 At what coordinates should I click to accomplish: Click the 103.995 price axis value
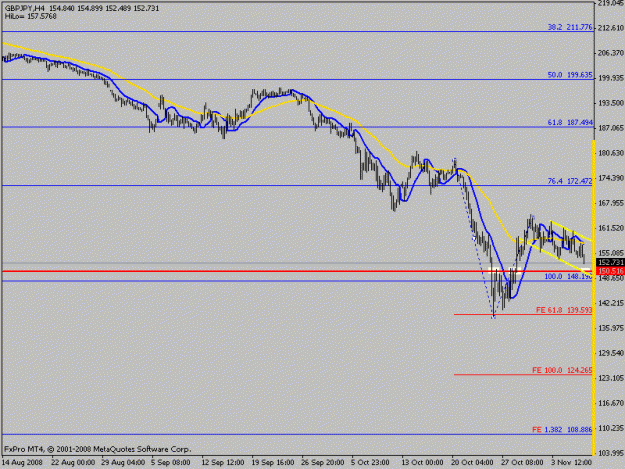click(x=611, y=453)
